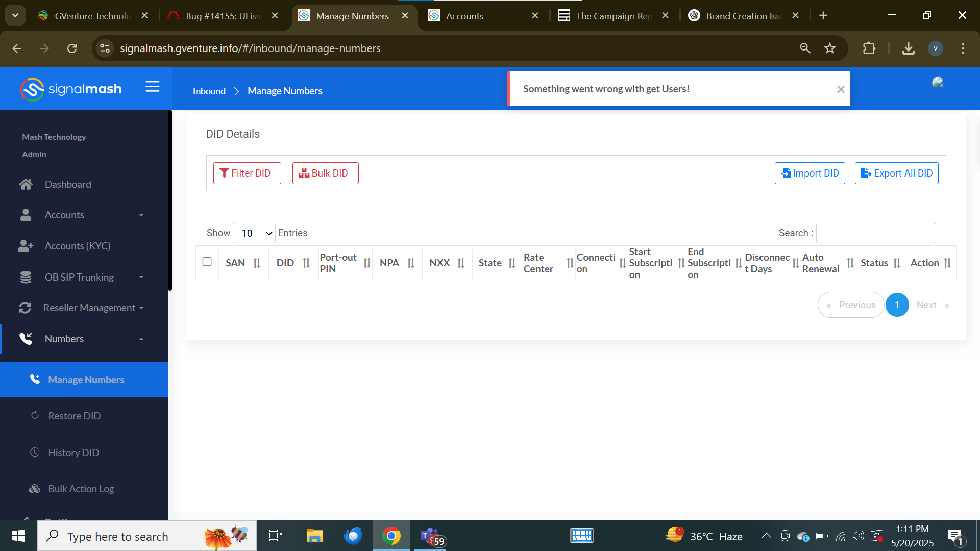Go to Previous page of table
Screen dimensions: 980x551
[x=851, y=305]
